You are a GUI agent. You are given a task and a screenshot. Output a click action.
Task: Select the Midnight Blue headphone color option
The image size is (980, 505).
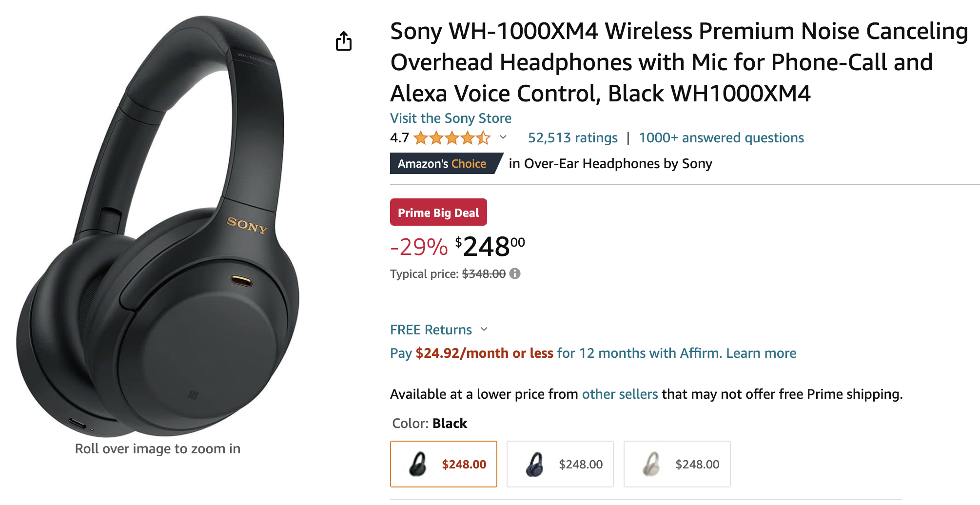point(560,464)
